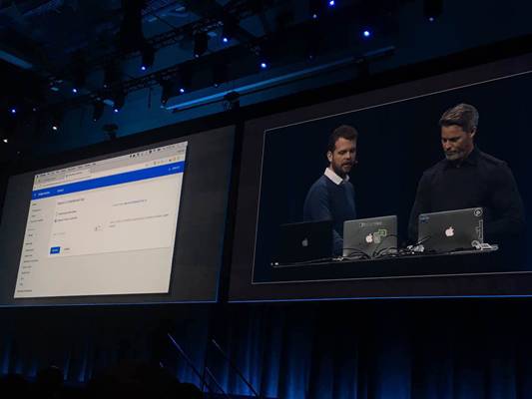Select the highlighted top entry in the left sidebar

tap(34, 204)
